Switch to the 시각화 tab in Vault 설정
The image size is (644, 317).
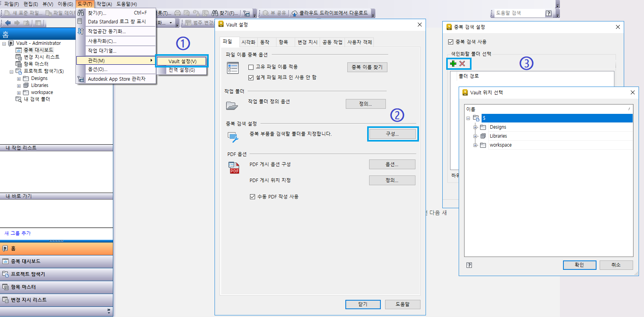point(248,42)
